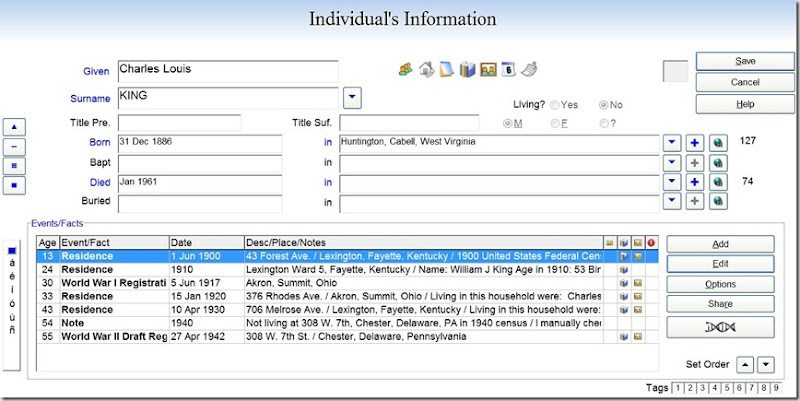
Task: Click the source icon on the 1910 Residence row
Action: pos(623,269)
